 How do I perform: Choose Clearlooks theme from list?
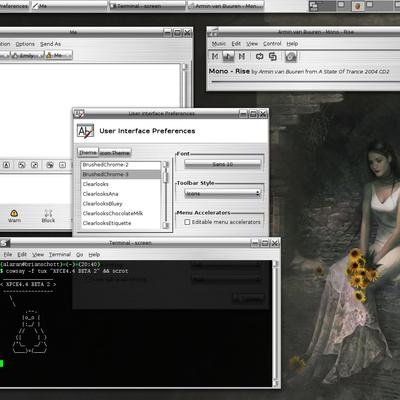121,184
